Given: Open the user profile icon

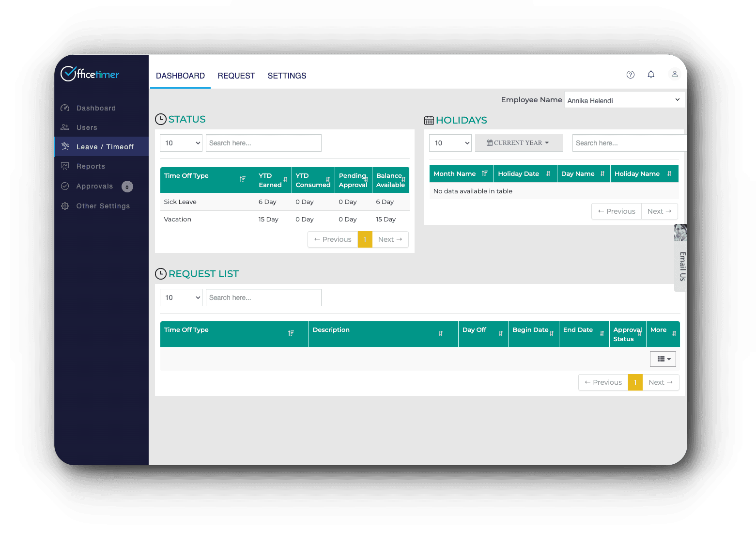Looking at the screenshot, I should pos(674,74).
